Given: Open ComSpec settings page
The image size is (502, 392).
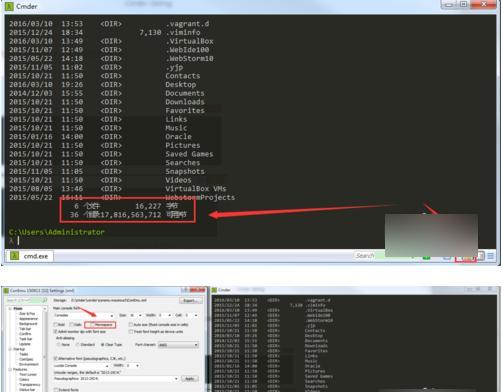Looking at the screenshot, I should [x=26, y=359].
